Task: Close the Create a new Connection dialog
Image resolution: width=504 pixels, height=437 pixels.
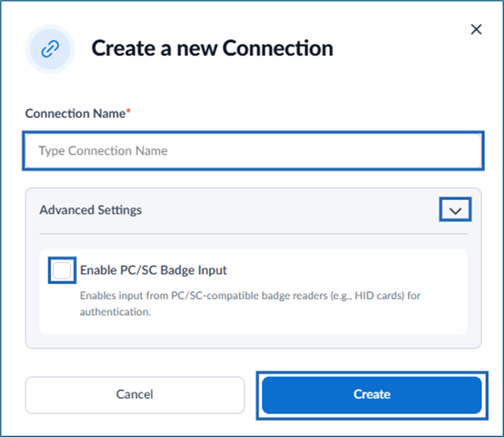Action: point(476,29)
